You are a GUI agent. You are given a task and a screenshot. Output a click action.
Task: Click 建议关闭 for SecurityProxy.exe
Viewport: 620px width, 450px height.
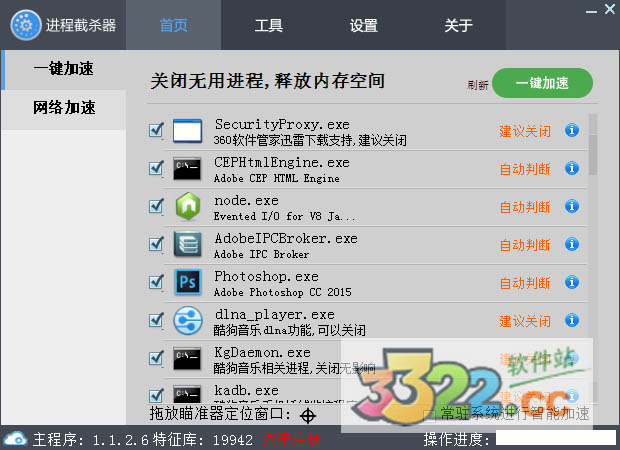[x=525, y=131]
